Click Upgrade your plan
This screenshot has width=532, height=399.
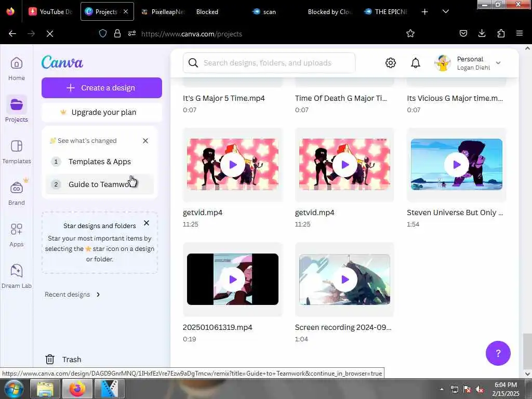[x=102, y=112]
